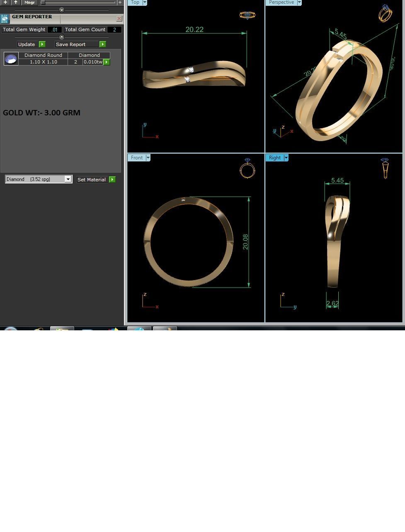Apply material with the Set Material green arrow
The width and height of the screenshot is (405, 532).
pos(112,180)
